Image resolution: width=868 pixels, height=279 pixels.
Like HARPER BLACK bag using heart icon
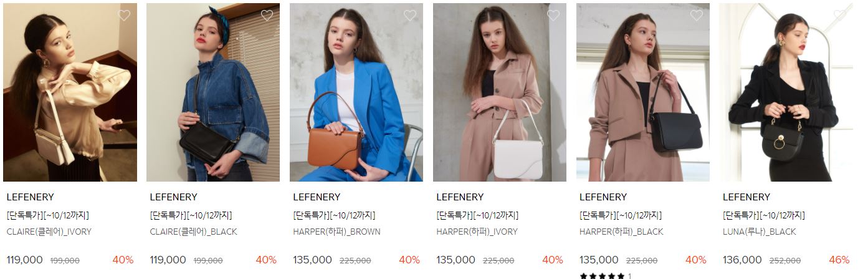click(x=697, y=16)
